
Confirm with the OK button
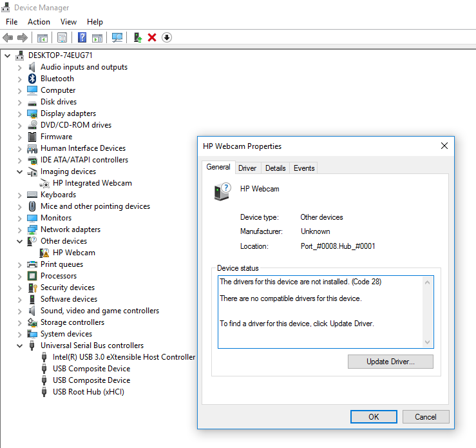[374, 416]
